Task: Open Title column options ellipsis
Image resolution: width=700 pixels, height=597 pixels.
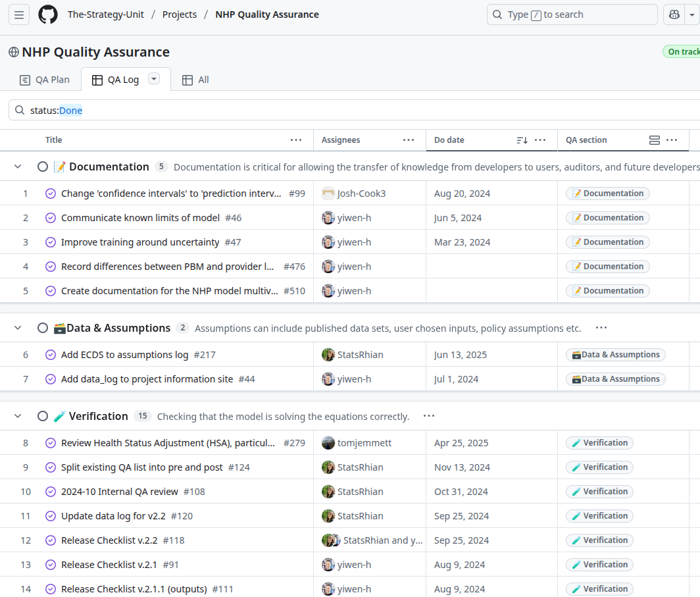Action: tap(296, 140)
